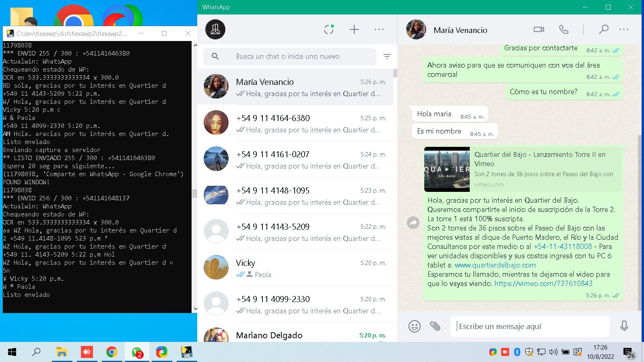Switch to WhatsApp taskbar icon with badge

[137, 352]
